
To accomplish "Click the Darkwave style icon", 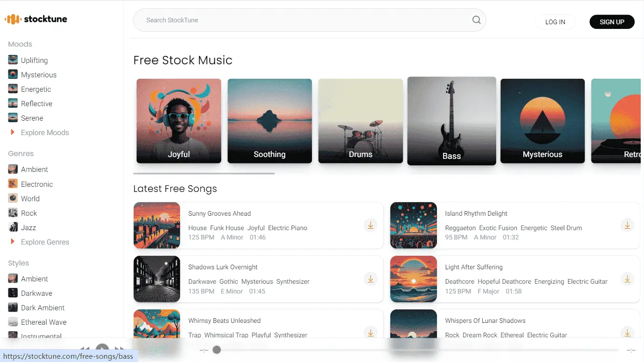I will 12,293.
